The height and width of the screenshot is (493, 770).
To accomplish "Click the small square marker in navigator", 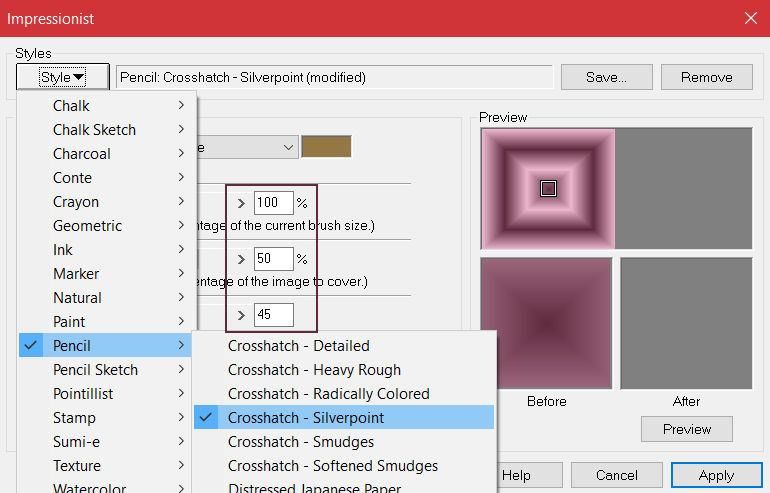I will (548, 189).
